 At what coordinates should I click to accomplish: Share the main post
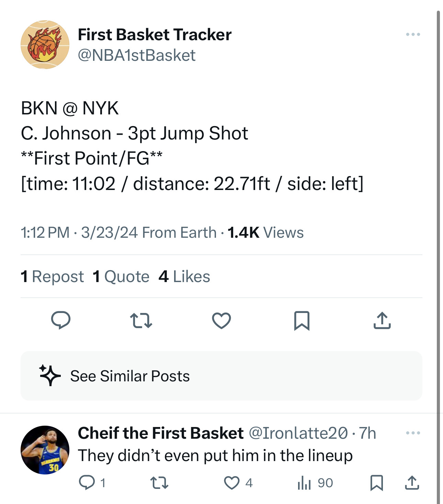pyautogui.click(x=382, y=321)
